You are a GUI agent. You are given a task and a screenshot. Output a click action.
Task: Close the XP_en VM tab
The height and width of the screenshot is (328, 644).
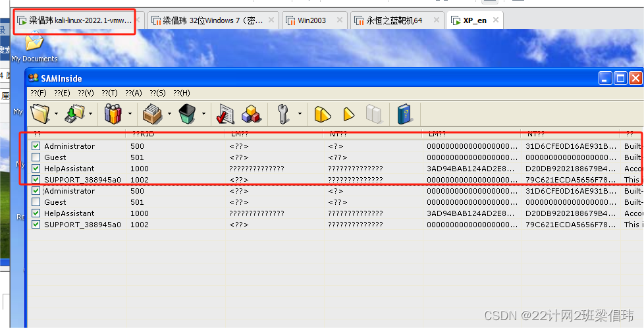(x=496, y=20)
